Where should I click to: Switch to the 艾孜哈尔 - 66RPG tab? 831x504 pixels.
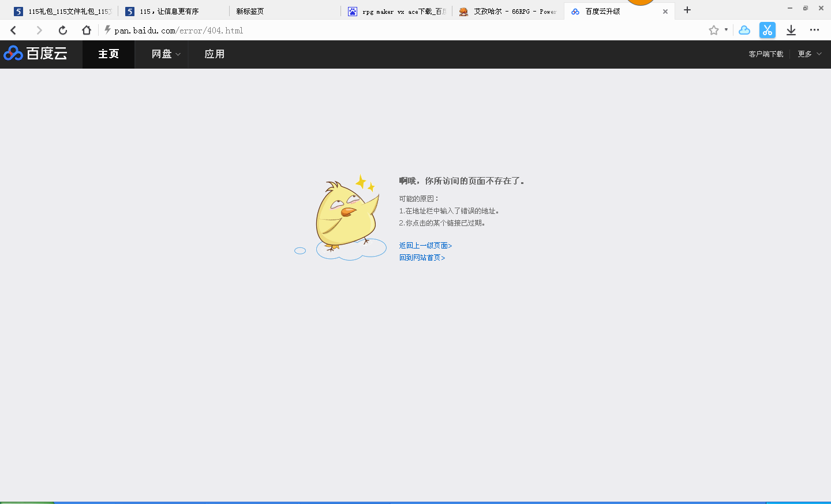click(x=508, y=12)
